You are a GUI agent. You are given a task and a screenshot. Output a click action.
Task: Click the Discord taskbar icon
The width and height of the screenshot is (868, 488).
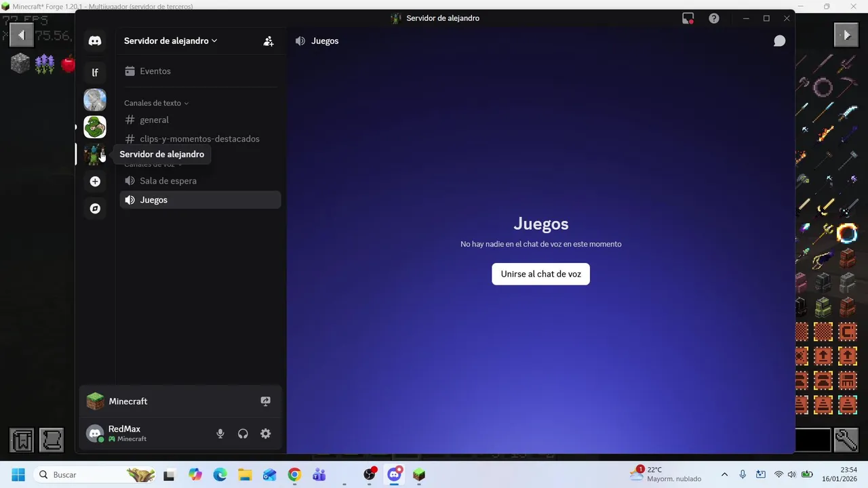394,475
